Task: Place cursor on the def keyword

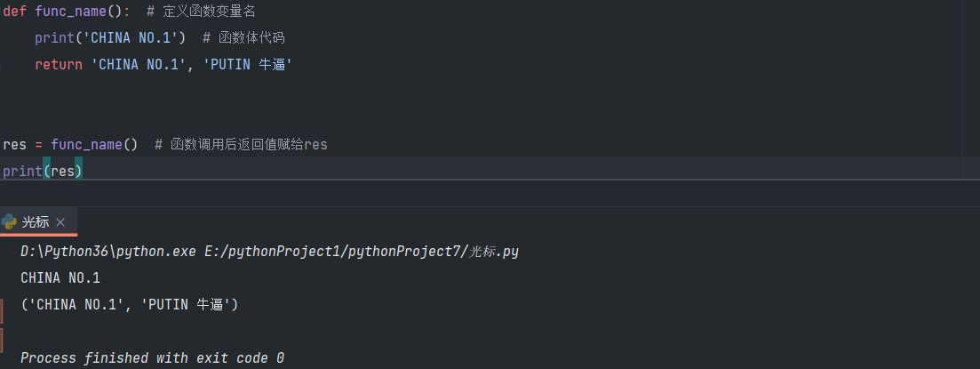Action: (x=15, y=10)
